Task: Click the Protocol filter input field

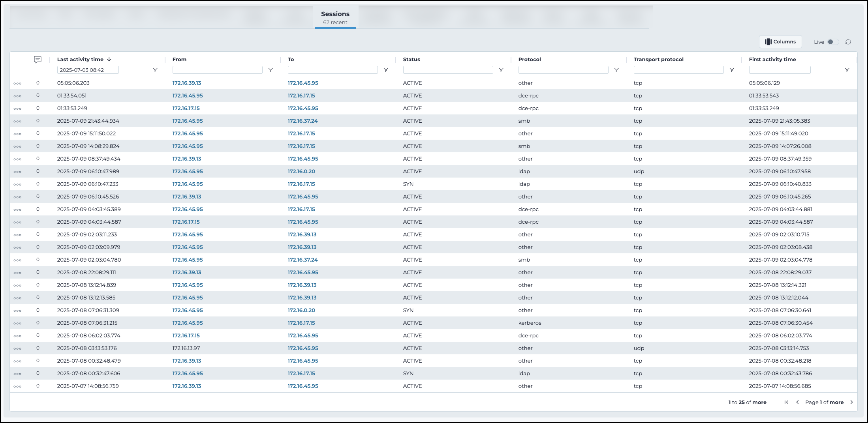Action: (564, 70)
